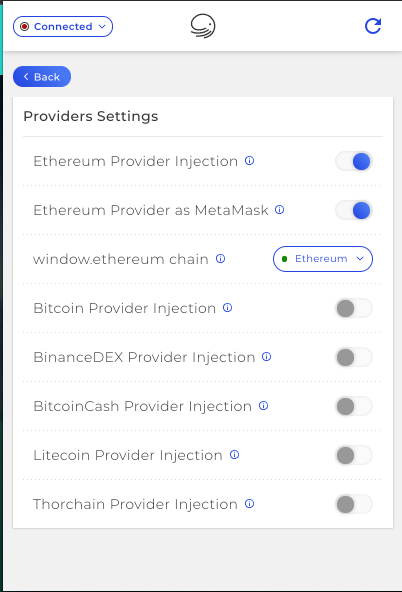The width and height of the screenshot is (402, 592).
Task: Click the refresh icon in the header
Action: point(373,26)
